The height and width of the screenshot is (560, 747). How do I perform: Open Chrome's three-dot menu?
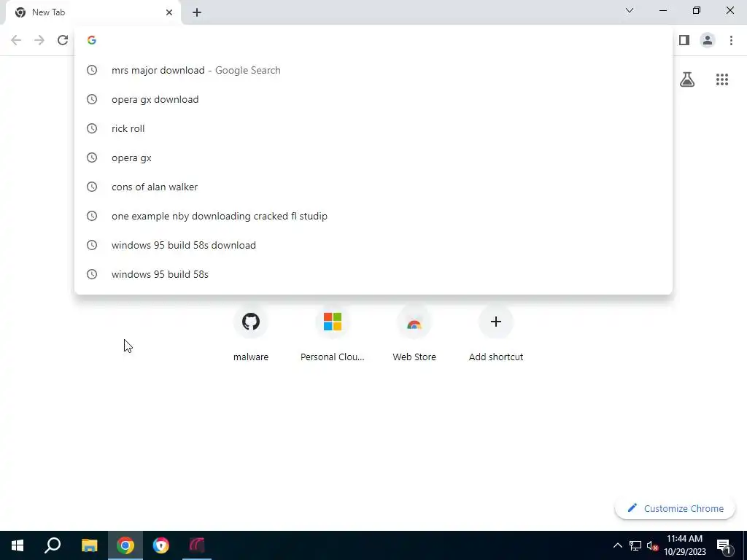pyautogui.click(x=731, y=40)
